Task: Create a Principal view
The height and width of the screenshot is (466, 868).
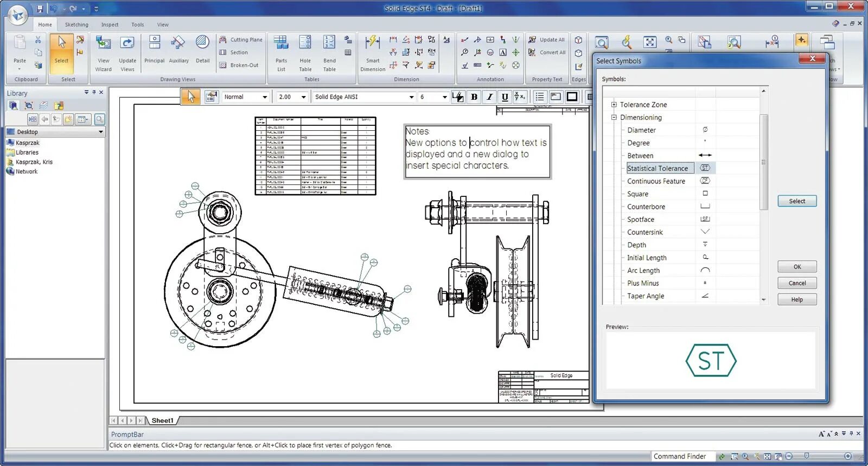Action: pyautogui.click(x=154, y=50)
